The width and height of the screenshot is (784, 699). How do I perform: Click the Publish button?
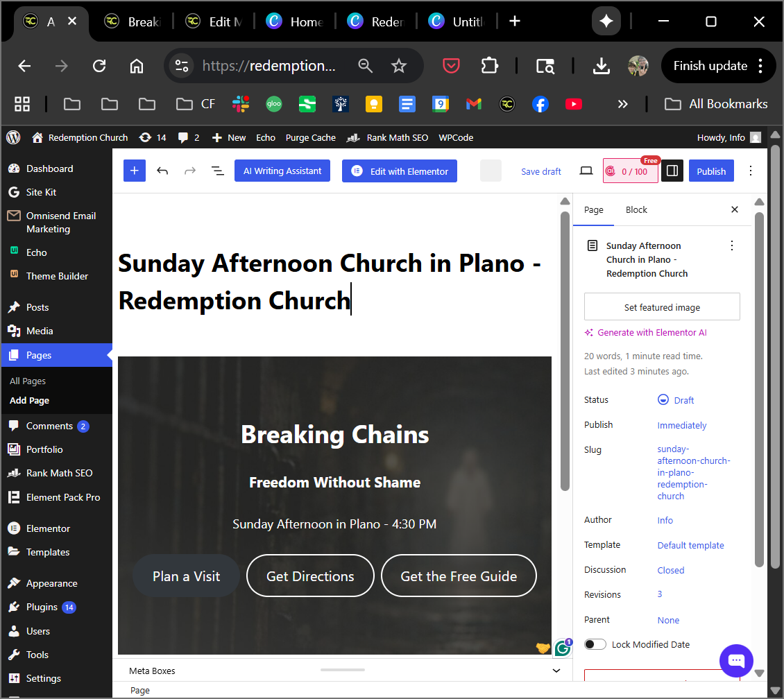[711, 171]
